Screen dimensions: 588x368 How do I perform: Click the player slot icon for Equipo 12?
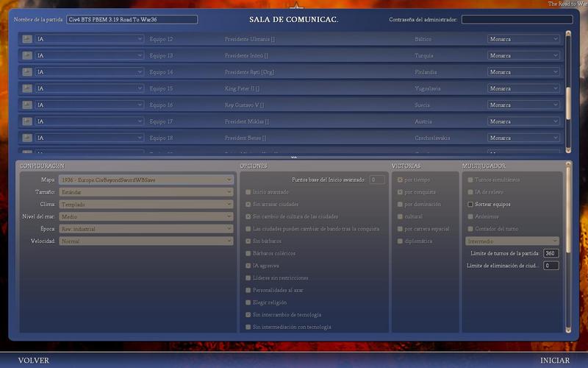[27, 39]
